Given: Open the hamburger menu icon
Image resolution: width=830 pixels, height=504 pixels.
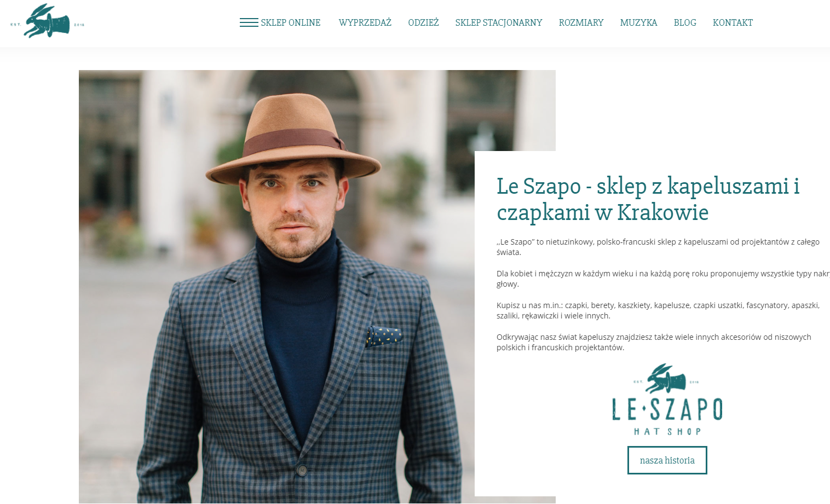Looking at the screenshot, I should [249, 22].
